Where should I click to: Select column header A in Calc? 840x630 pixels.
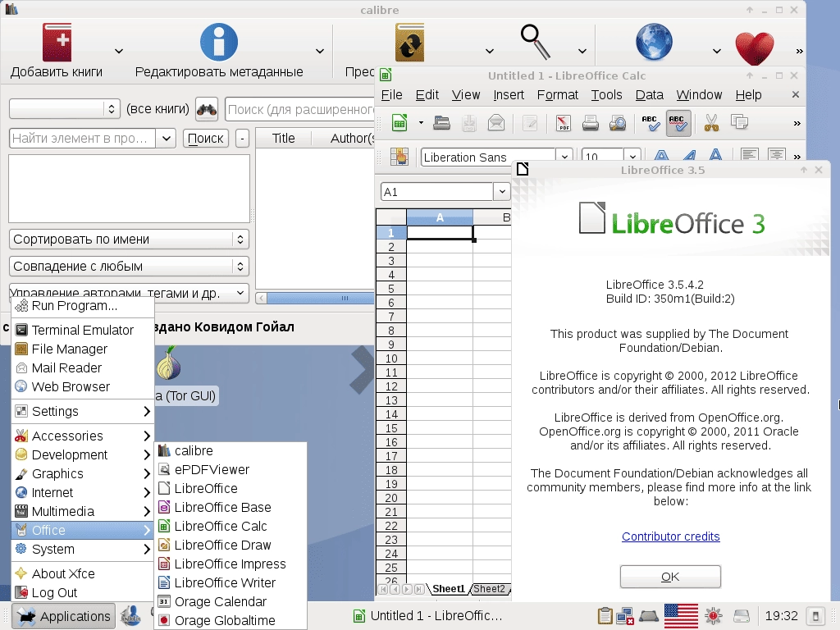tap(440, 217)
